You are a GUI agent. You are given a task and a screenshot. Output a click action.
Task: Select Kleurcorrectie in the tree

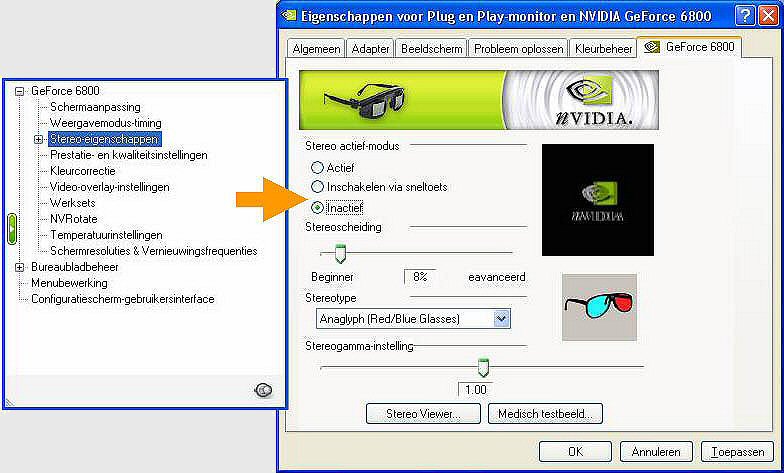click(82, 171)
